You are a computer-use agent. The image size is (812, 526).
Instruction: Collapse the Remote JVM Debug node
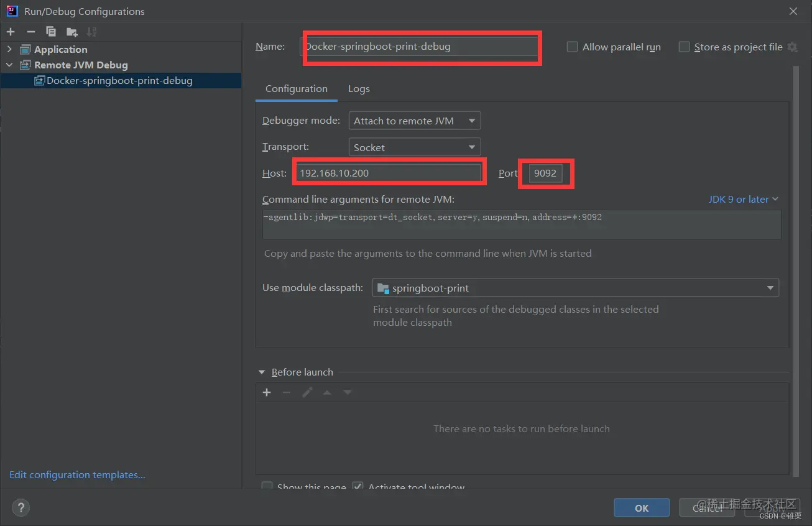pyautogui.click(x=9, y=65)
